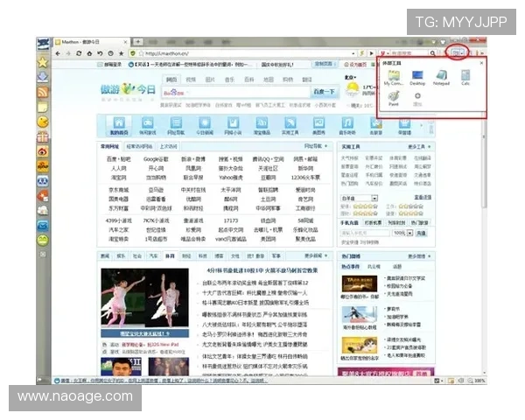525x420 pixels.
Task: Click the search magnifier icon
Action: (x=432, y=52)
